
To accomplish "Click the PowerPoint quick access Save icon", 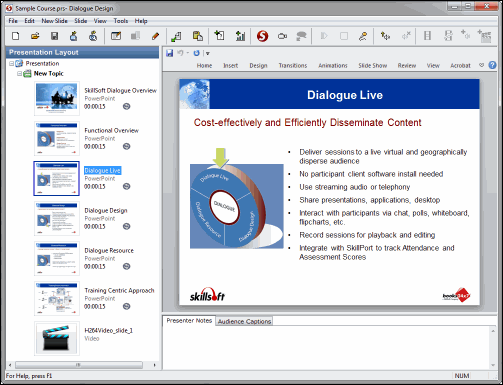I will tap(170, 53).
